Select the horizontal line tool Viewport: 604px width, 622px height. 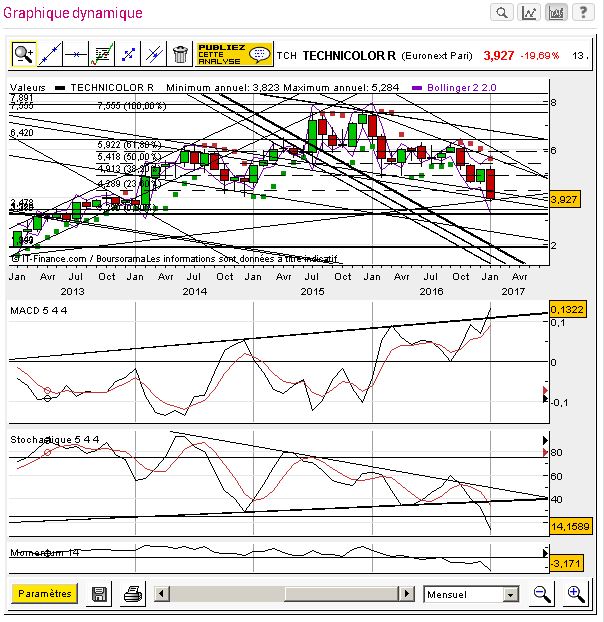(76, 54)
